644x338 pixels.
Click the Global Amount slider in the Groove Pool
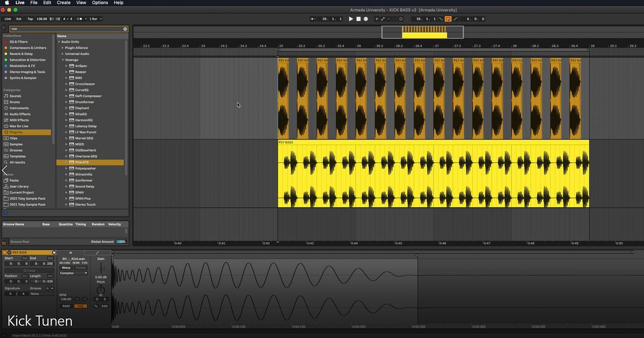click(120, 241)
